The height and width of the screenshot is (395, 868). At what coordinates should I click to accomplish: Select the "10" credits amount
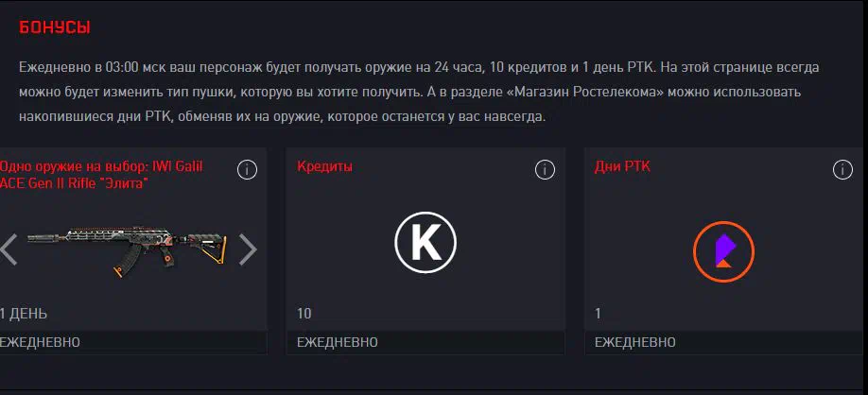(x=304, y=314)
